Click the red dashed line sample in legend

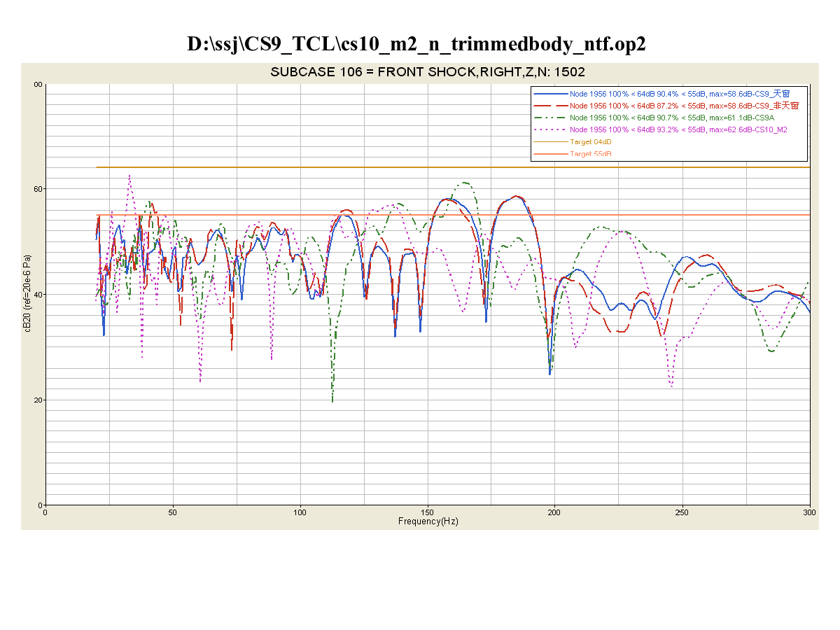[550, 106]
